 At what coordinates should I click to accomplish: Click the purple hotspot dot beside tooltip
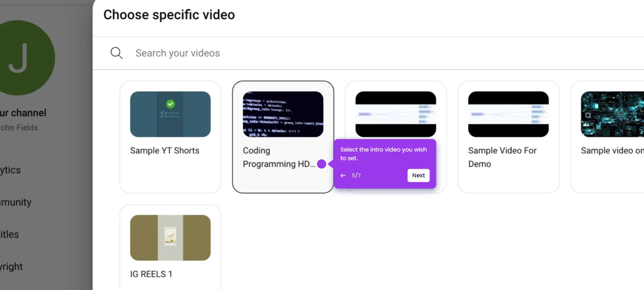(x=322, y=164)
